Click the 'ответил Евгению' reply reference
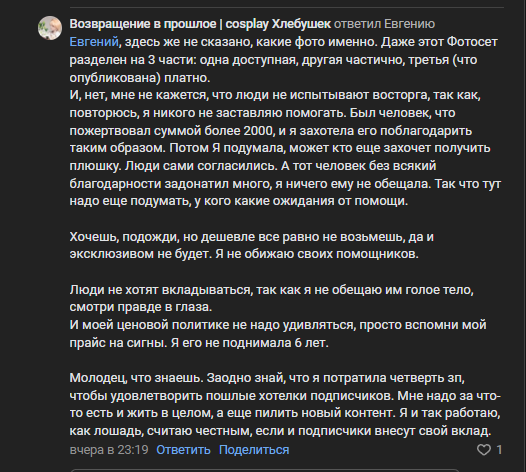Screen dimensions: 526x472 384,24
